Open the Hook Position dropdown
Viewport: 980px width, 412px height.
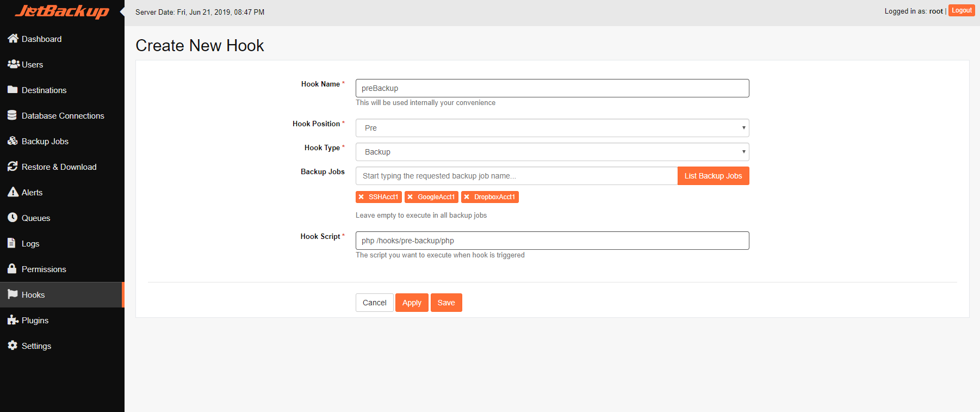tap(552, 128)
